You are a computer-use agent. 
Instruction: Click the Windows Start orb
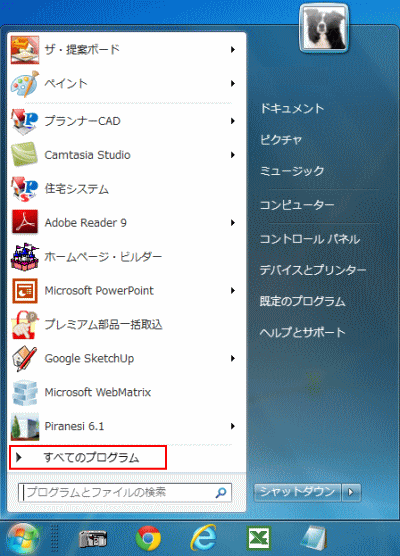pos(23,539)
